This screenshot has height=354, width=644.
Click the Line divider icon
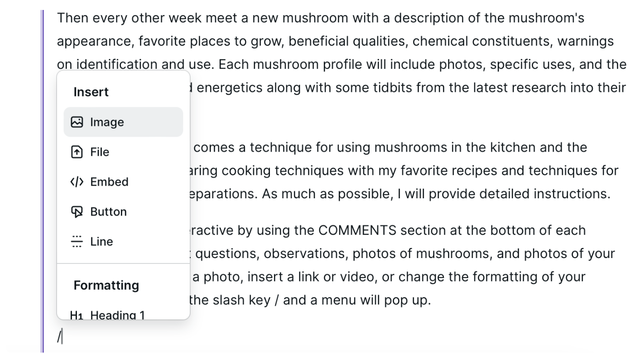[x=77, y=242]
